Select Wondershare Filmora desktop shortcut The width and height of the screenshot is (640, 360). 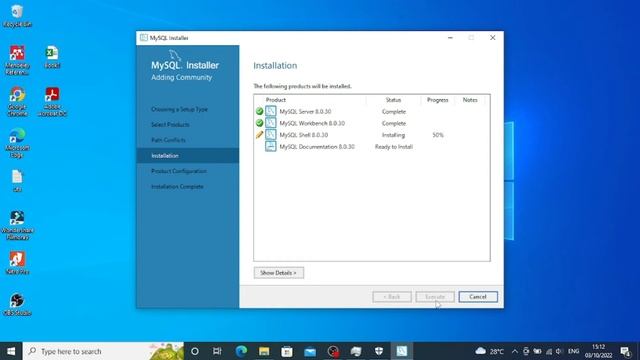17,225
